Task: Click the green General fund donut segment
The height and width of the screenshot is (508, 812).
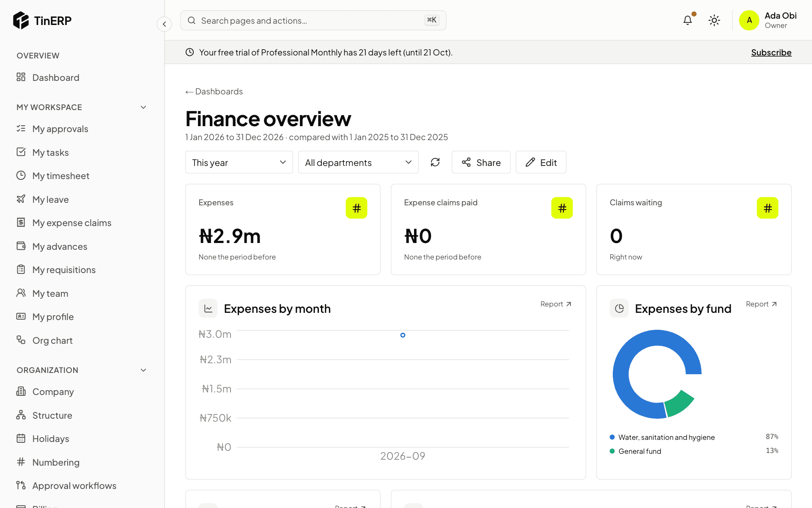Action: pyautogui.click(x=680, y=403)
